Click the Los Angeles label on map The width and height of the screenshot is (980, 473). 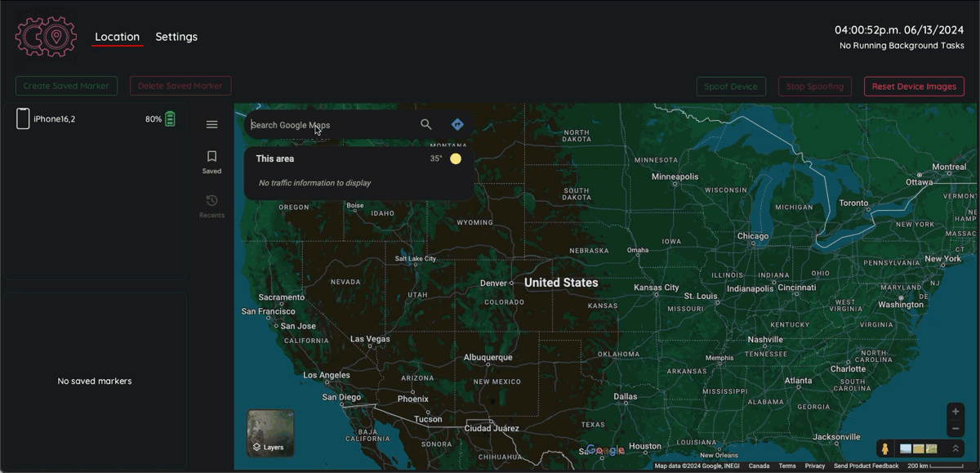pyautogui.click(x=327, y=376)
